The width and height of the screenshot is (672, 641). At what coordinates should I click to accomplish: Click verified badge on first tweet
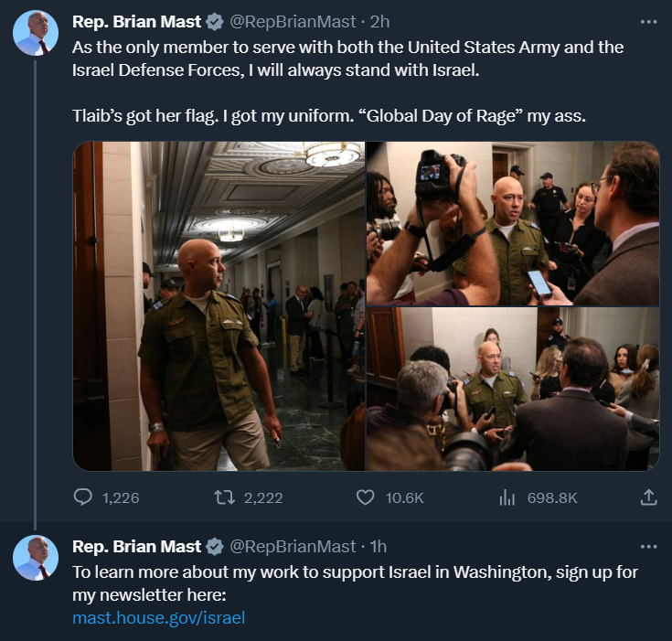coord(215,20)
